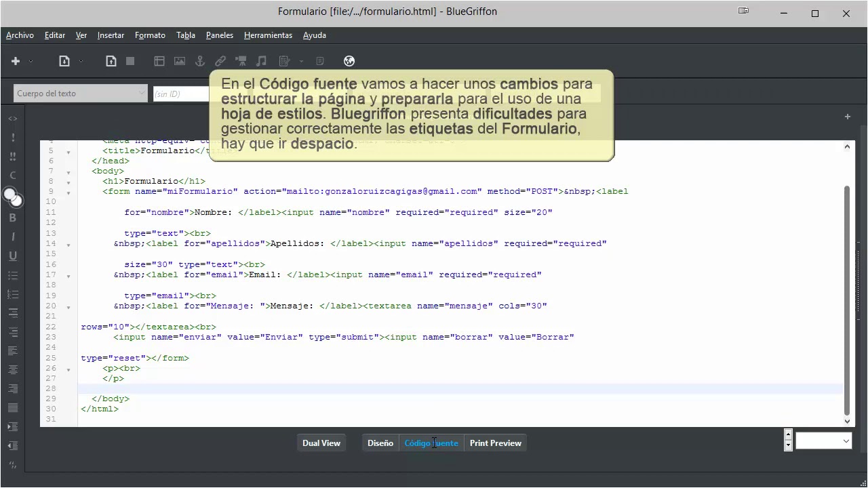Insert a link with the chain icon

tap(220, 61)
